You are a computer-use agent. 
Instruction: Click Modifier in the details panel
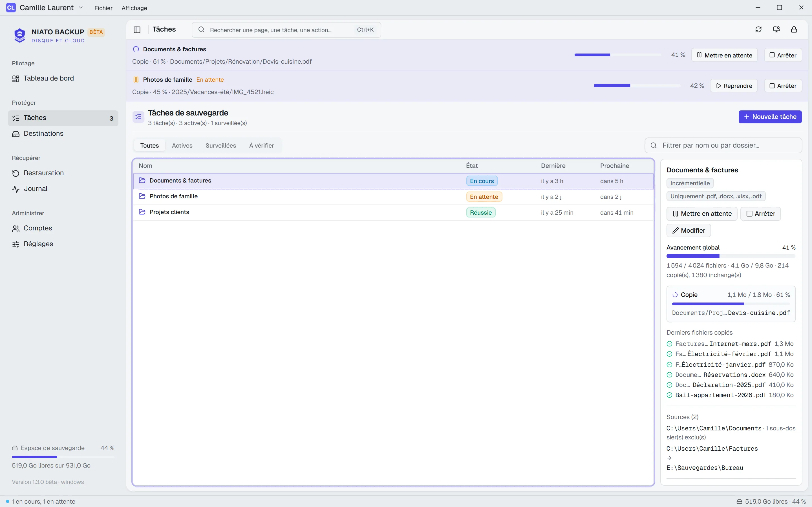[689, 231]
